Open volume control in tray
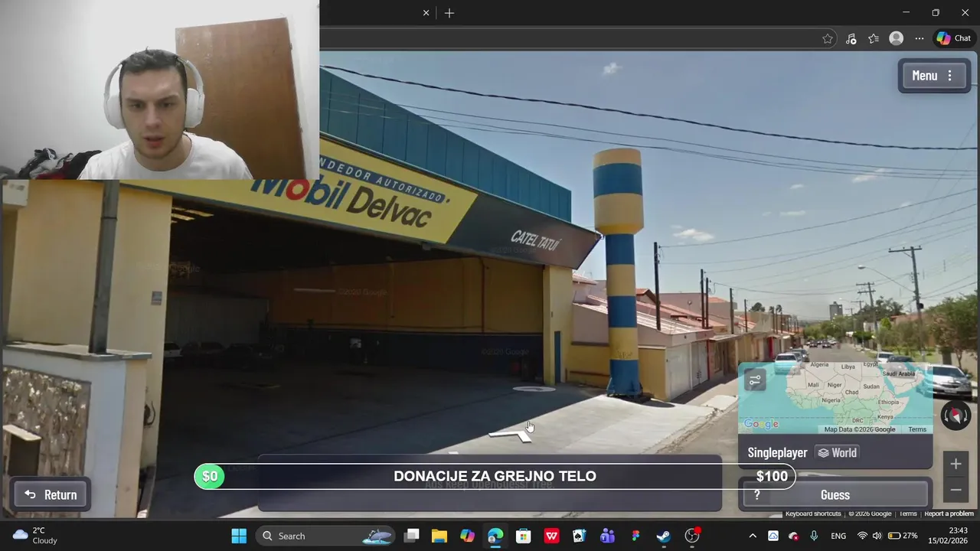 (877, 536)
